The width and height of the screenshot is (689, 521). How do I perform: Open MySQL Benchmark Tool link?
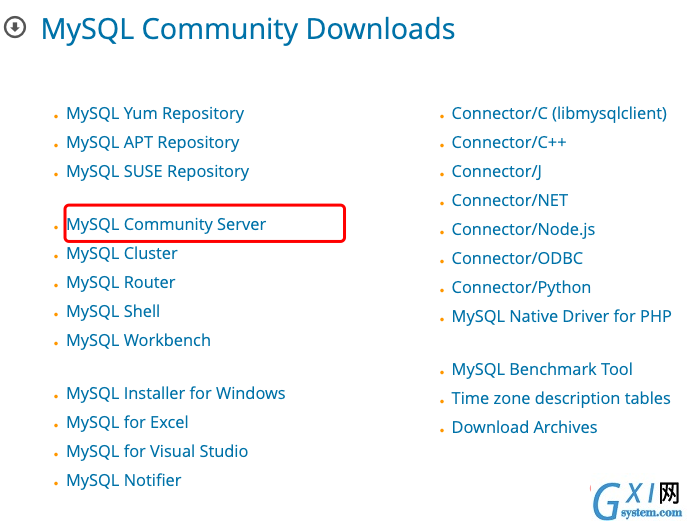point(542,369)
